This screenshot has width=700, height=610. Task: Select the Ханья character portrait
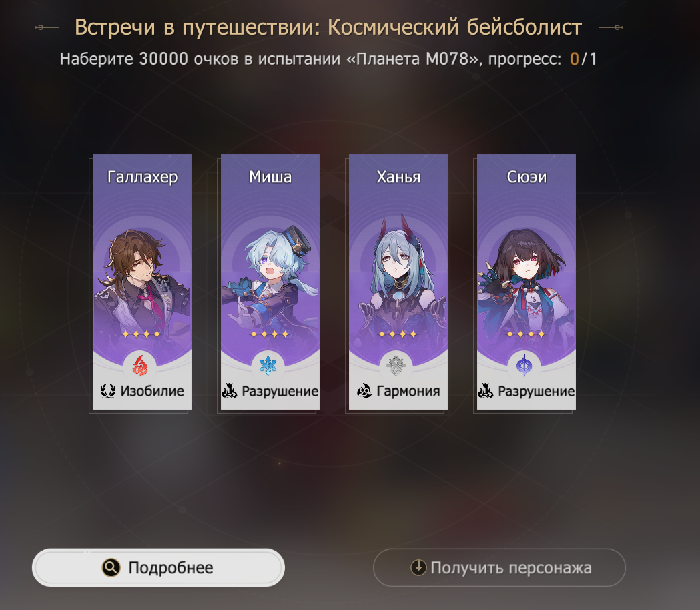[x=398, y=282]
